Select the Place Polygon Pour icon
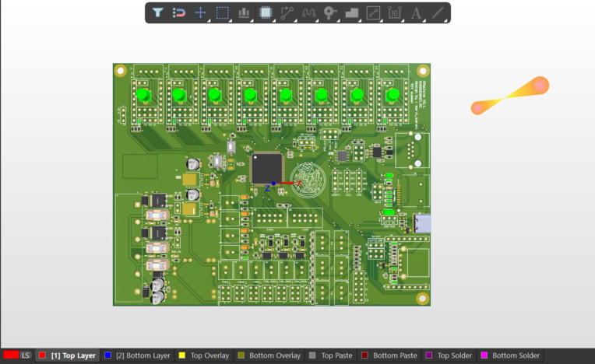 coord(352,13)
